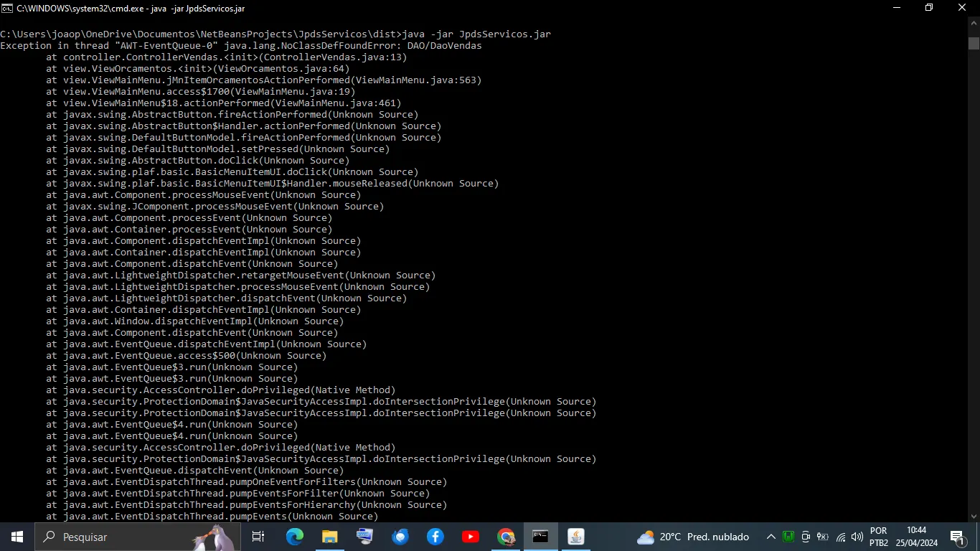
Task: Click the prompt line running 'java -jar JpdsServicos.jar'
Action: (x=275, y=34)
